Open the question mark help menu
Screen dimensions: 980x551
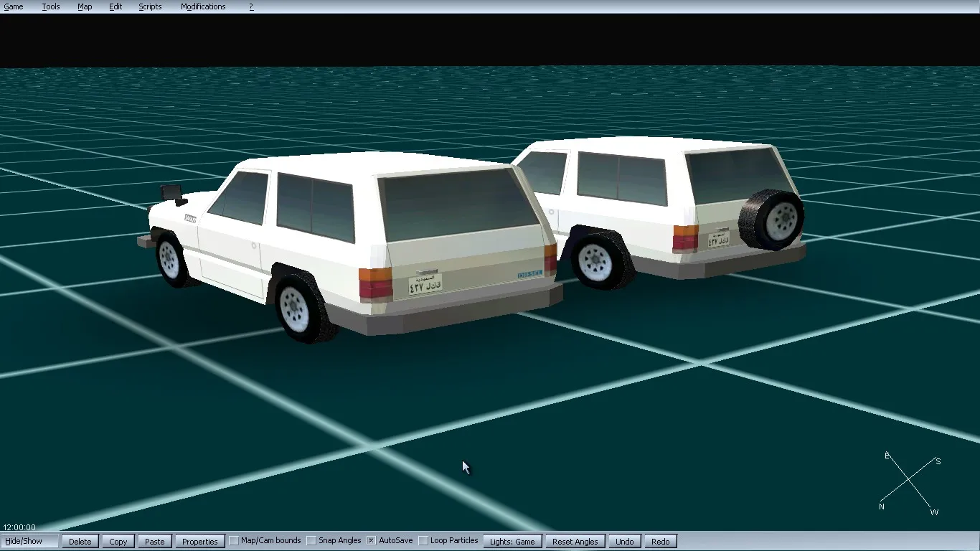(251, 6)
